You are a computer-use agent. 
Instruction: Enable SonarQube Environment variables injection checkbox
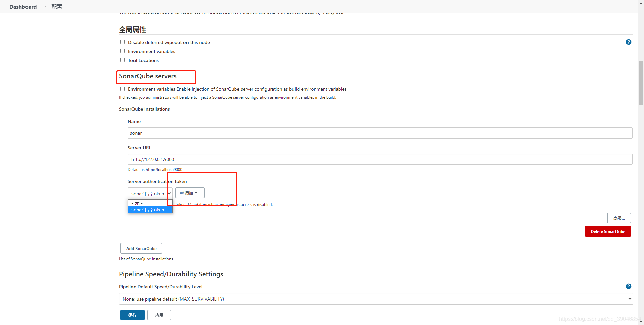(123, 89)
